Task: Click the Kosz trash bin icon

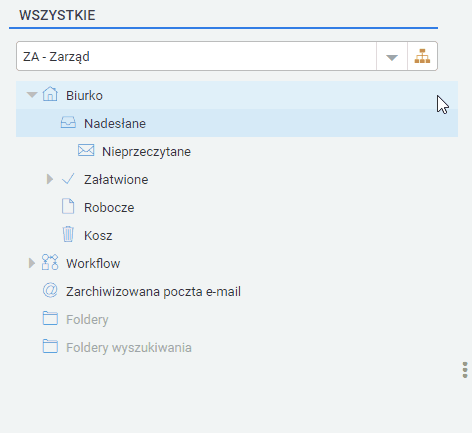Action: tap(68, 234)
